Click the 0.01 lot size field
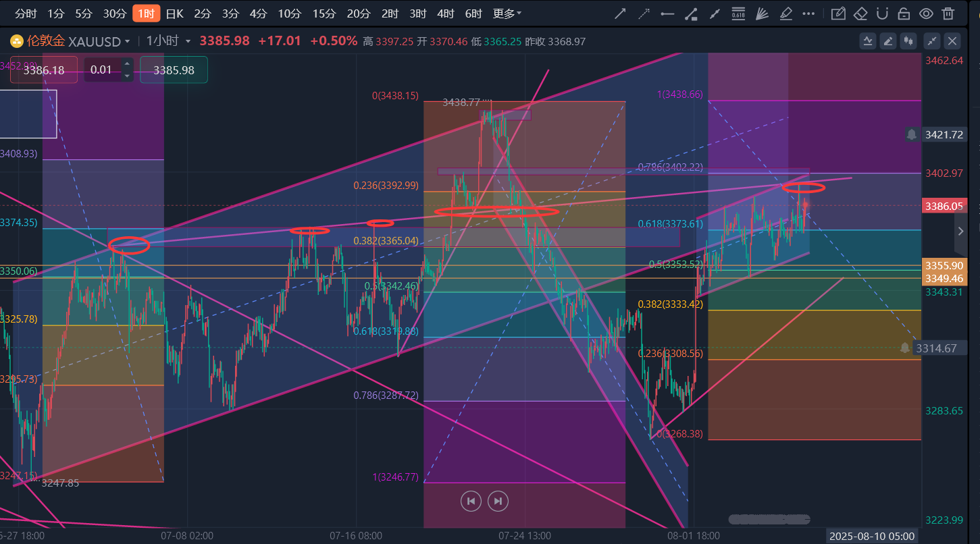Image resolution: width=980 pixels, height=544 pixels. pyautogui.click(x=101, y=70)
